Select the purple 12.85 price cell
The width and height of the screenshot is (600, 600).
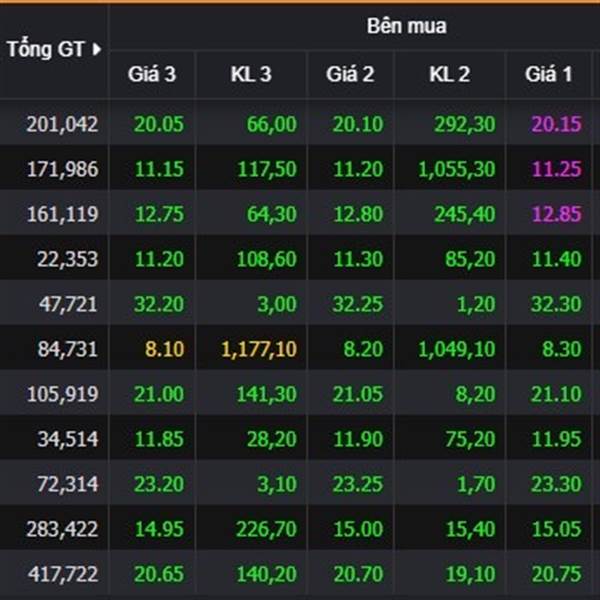tap(557, 214)
